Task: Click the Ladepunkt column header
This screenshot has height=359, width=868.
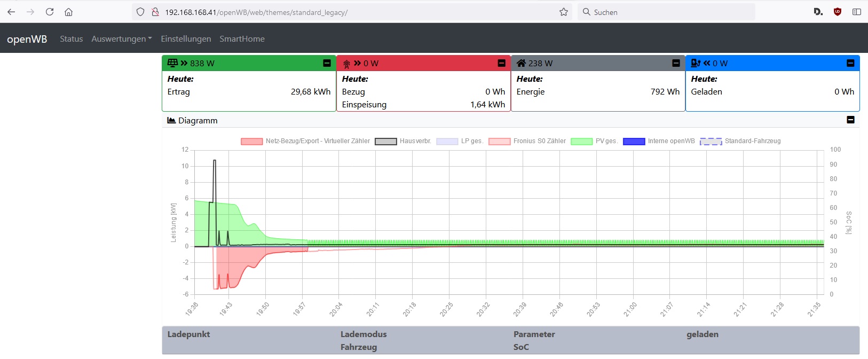Action: point(188,334)
